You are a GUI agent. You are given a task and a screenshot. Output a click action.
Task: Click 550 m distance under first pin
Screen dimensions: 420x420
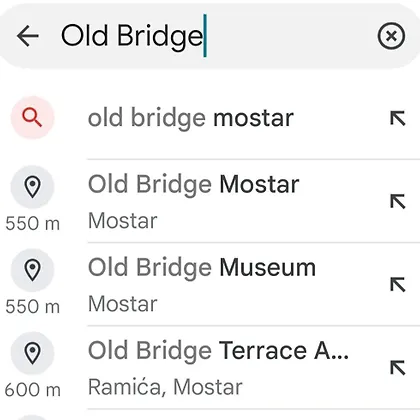(x=33, y=223)
